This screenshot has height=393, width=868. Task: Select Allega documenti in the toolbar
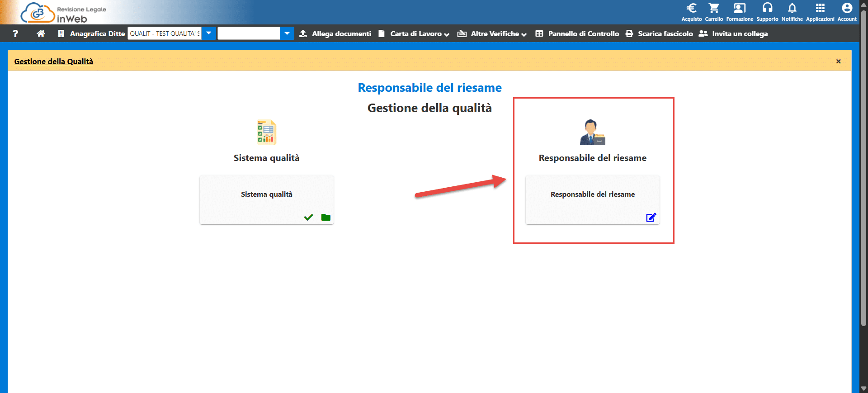tap(341, 33)
